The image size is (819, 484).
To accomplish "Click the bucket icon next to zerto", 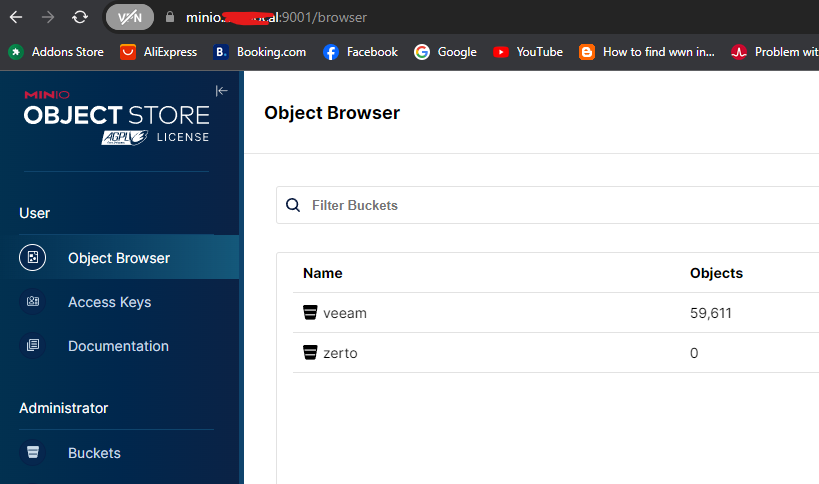I will pos(310,352).
